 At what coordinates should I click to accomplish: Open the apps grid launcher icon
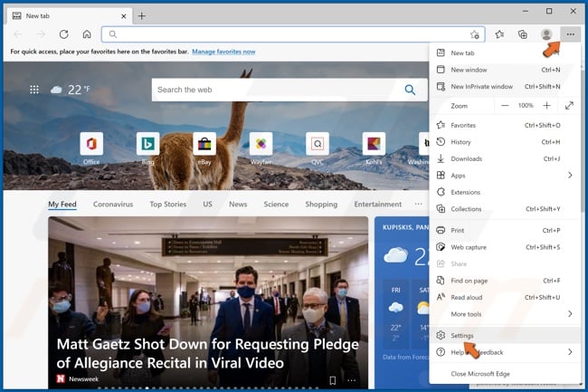(x=34, y=90)
